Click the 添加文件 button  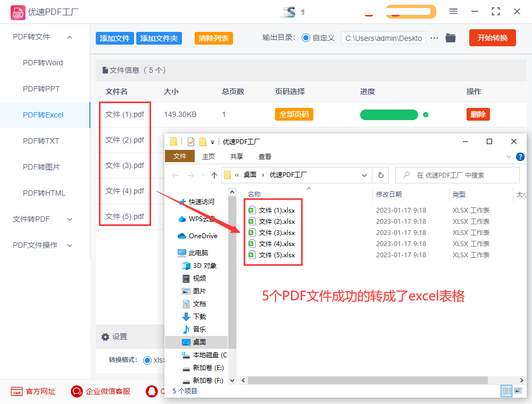tap(115, 38)
